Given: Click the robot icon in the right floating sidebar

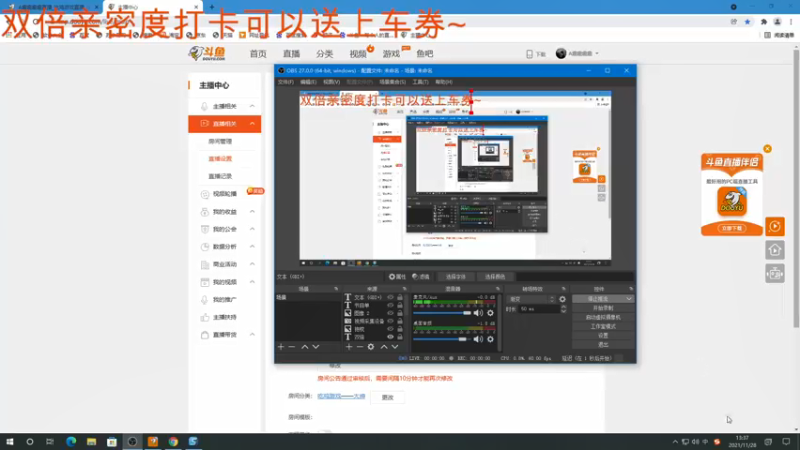Looking at the screenshot, I should coord(774,274).
